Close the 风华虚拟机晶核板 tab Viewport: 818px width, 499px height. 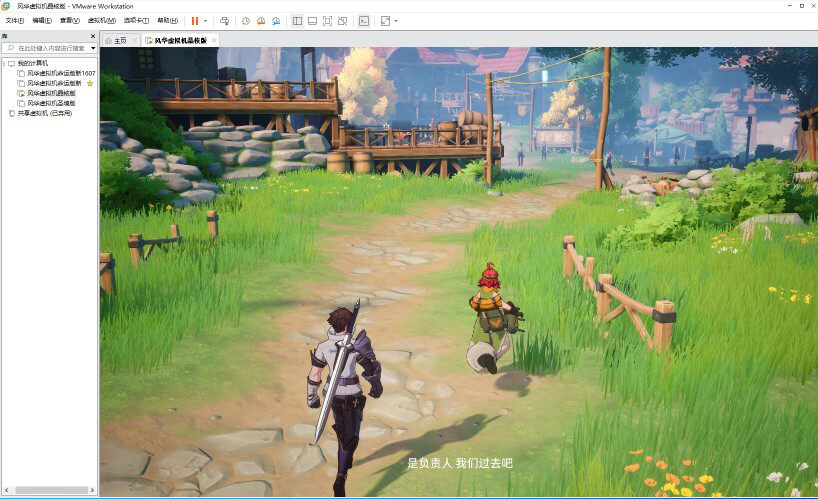point(214,40)
